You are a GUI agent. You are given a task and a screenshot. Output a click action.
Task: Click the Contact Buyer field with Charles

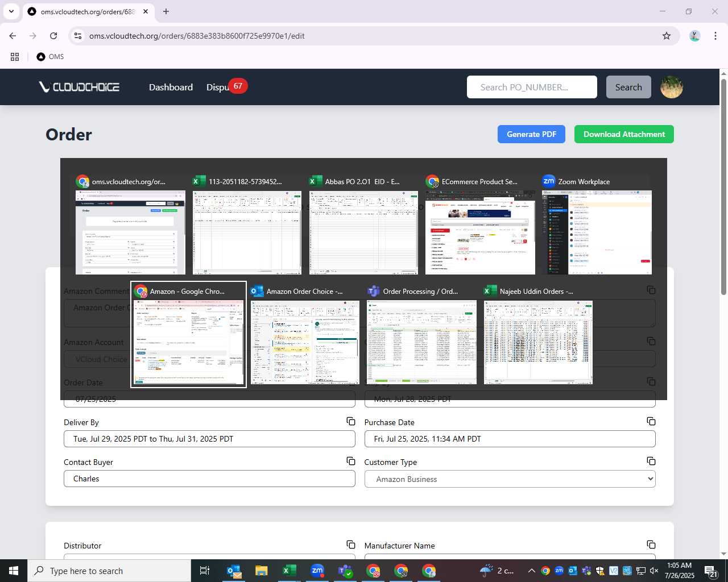pyautogui.click(x=209, y=479)
